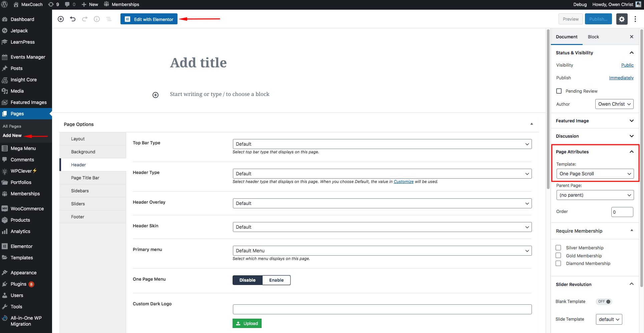Open the Primary menu dropdown
The width and height of the screenshot is (644, 333).
[x=382, y=251]
